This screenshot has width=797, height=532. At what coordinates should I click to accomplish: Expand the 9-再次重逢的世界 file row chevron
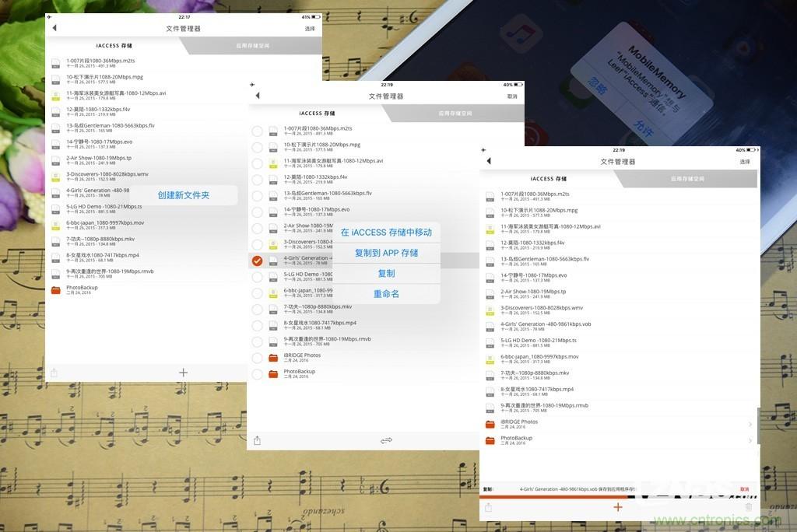click(749, 405)
